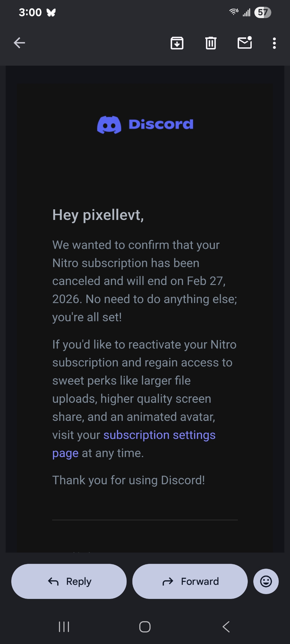
Task: Tap the Android home navigation button
Action: (145, 627)
